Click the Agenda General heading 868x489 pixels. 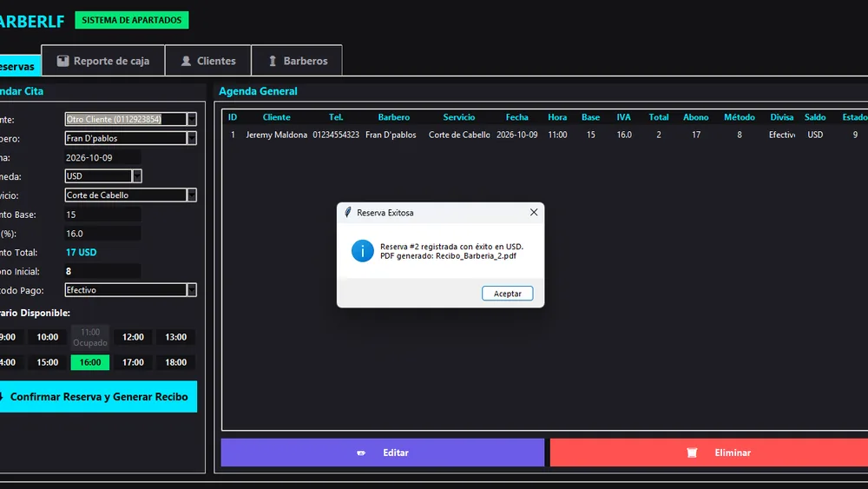pos(258,91)
